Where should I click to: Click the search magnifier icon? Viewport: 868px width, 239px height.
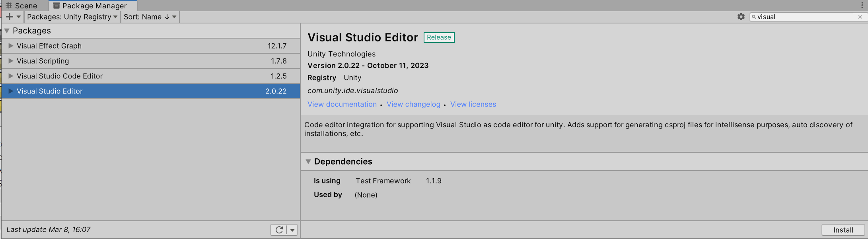pyautogui.click(x=754, y=17)
